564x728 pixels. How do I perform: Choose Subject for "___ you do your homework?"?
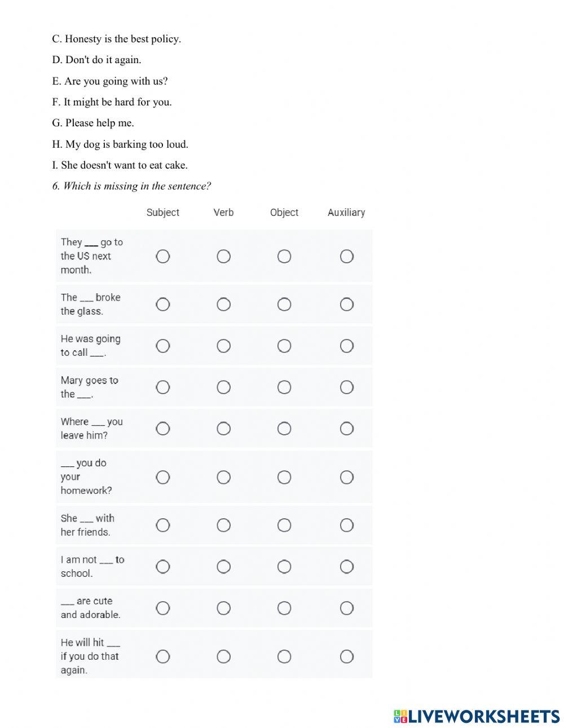(x=163, y=477)
